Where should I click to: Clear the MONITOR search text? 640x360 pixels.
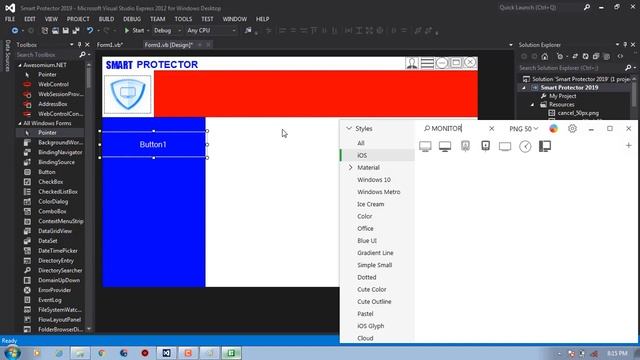pos(491,129)
